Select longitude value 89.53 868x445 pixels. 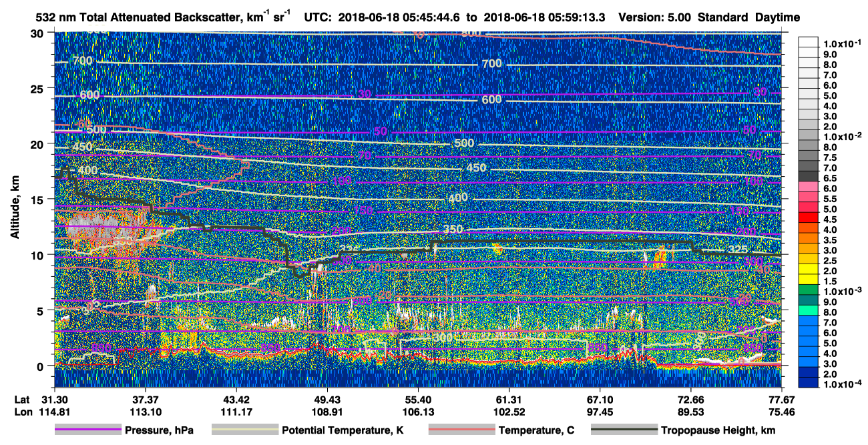coord(690,412)
